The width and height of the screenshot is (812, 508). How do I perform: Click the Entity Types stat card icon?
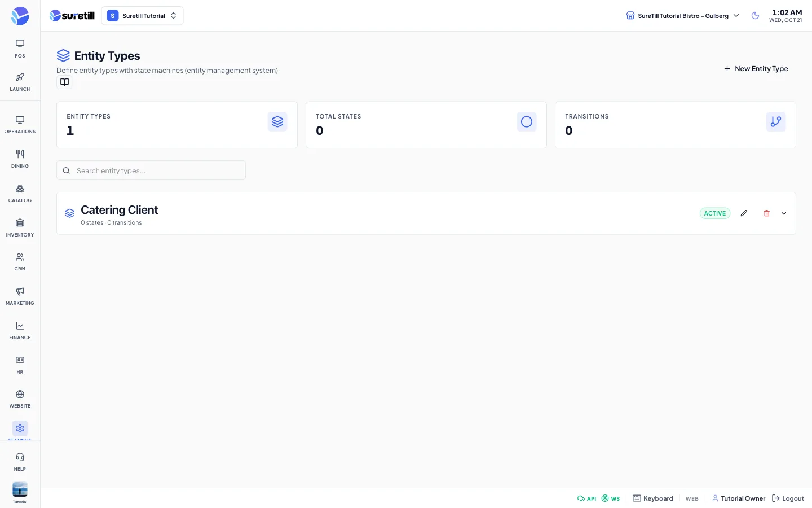[277, 121]
